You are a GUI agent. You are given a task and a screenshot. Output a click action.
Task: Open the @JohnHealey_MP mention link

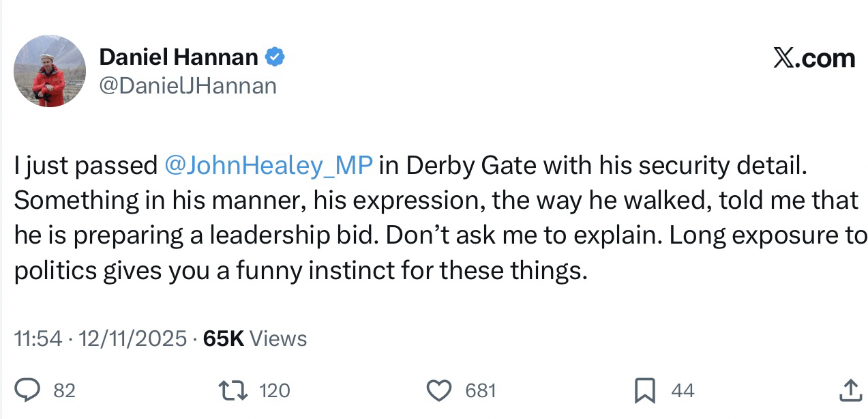click(x=268, y=165)
